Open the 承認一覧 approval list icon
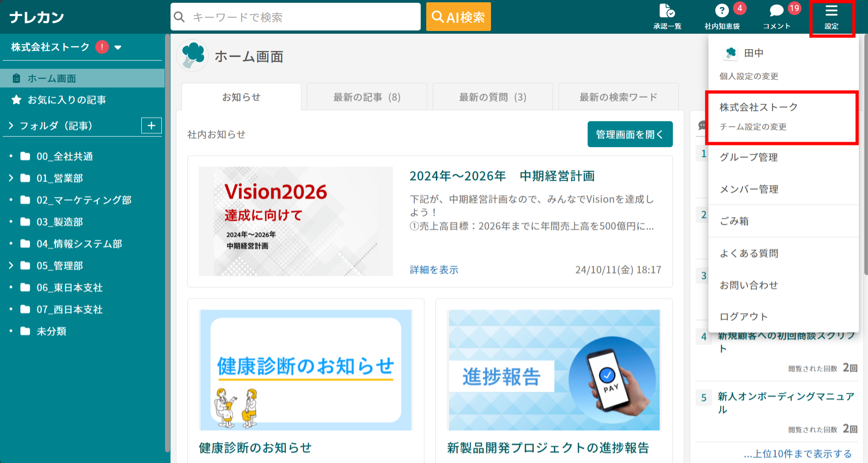Image resolution: width=868 pixels, height=463 pixels. pyautogui.click(x=667, y=11)
